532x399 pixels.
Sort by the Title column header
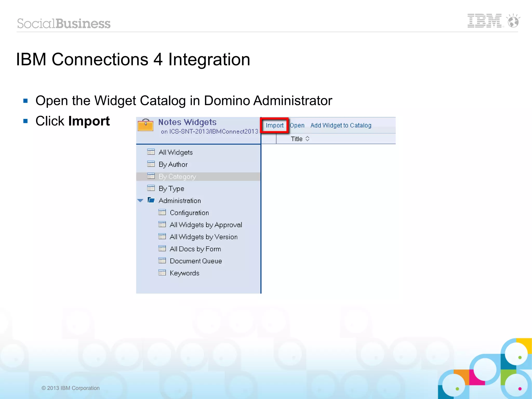pyautogui.click(x=297, y=139)
